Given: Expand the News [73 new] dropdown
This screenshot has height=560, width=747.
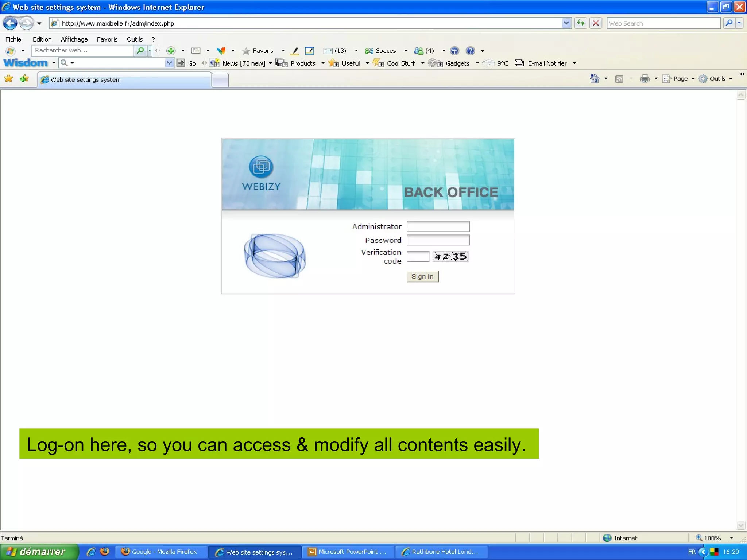Looking at the screenshot, I should pos(270,63).
